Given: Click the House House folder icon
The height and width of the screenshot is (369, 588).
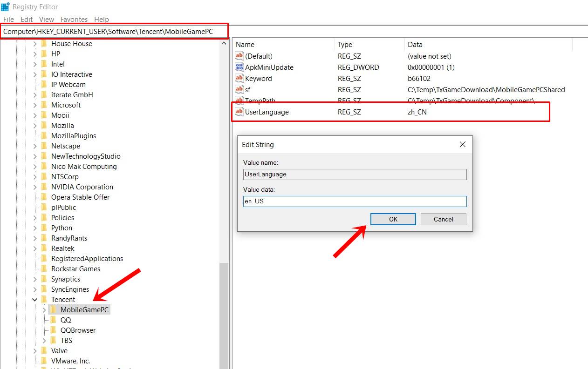Looking at the screenshot, I should point(44,43).
